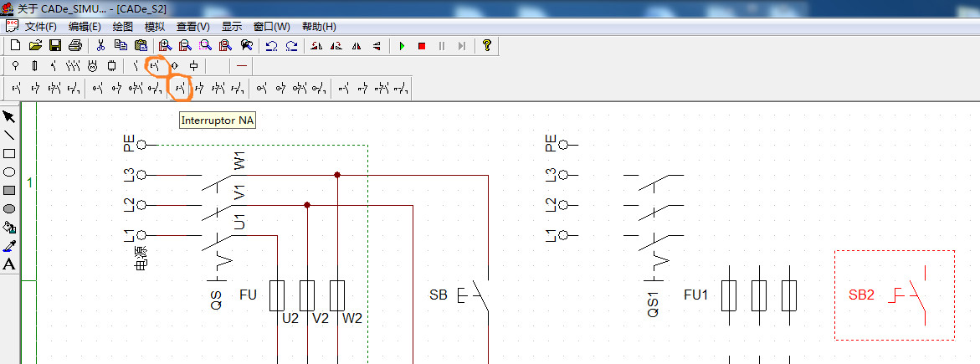This screenshot has width=980, height=364.
Task: Click the FU1 label text
Action: click(x=695, y=295)
